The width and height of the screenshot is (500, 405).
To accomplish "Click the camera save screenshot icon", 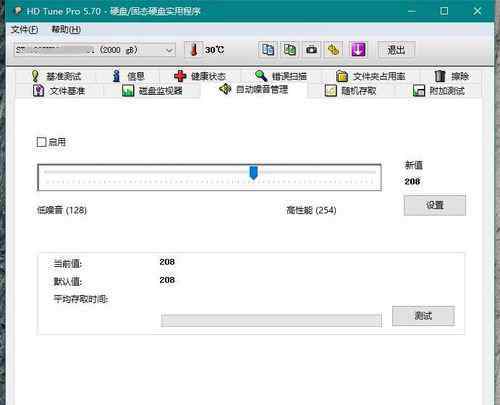I will tap(312, 50).
